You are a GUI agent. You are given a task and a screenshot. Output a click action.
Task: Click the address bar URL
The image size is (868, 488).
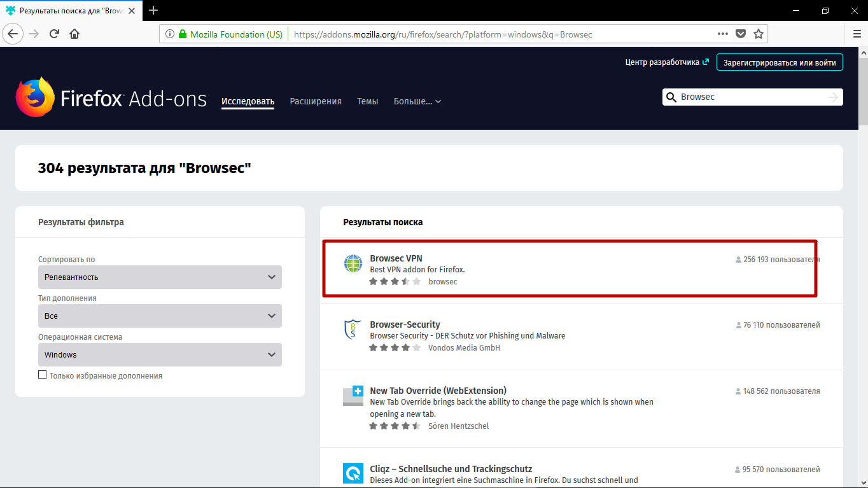click(x=443, y=34)
